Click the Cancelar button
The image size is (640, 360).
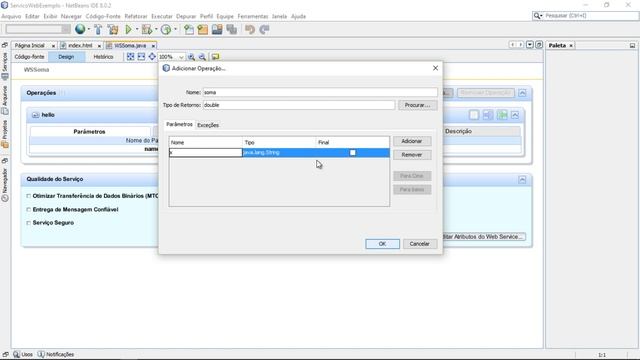[420, 244]
